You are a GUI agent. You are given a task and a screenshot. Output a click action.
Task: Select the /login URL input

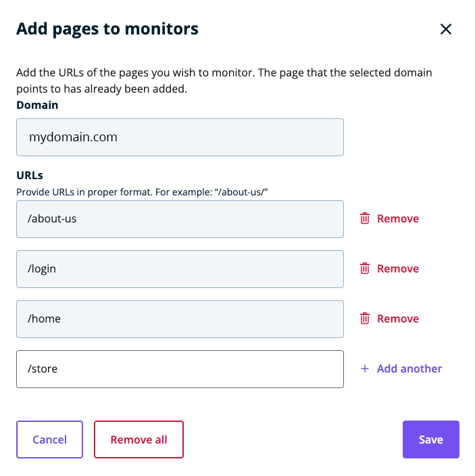[180, 268]
